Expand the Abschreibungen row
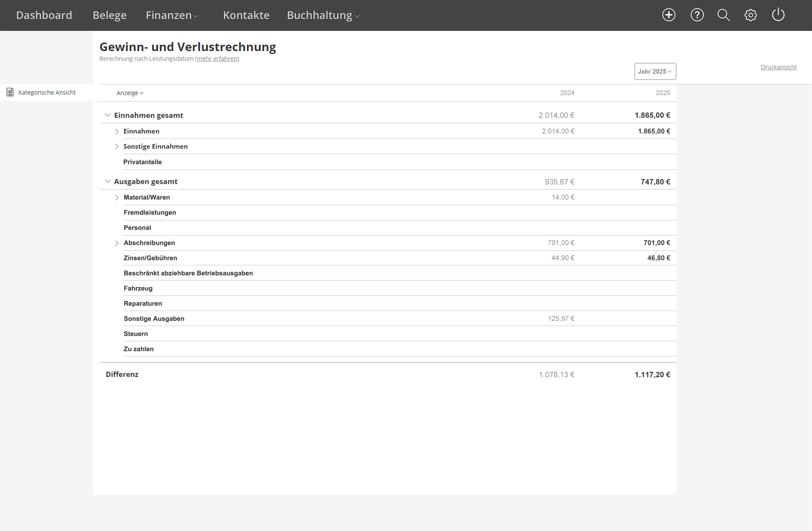 [117, 243]
